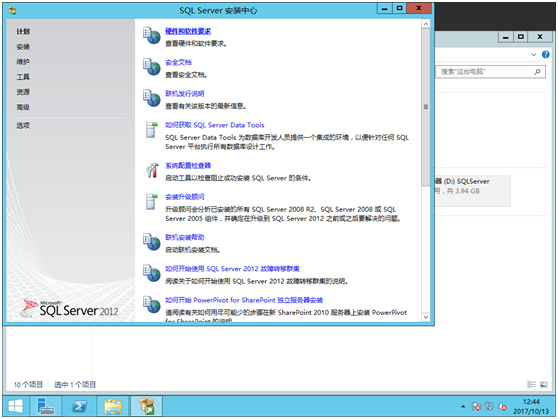Show hidden tray icons arrow
The image size is (558, 419).
click(x=463, y=406)
